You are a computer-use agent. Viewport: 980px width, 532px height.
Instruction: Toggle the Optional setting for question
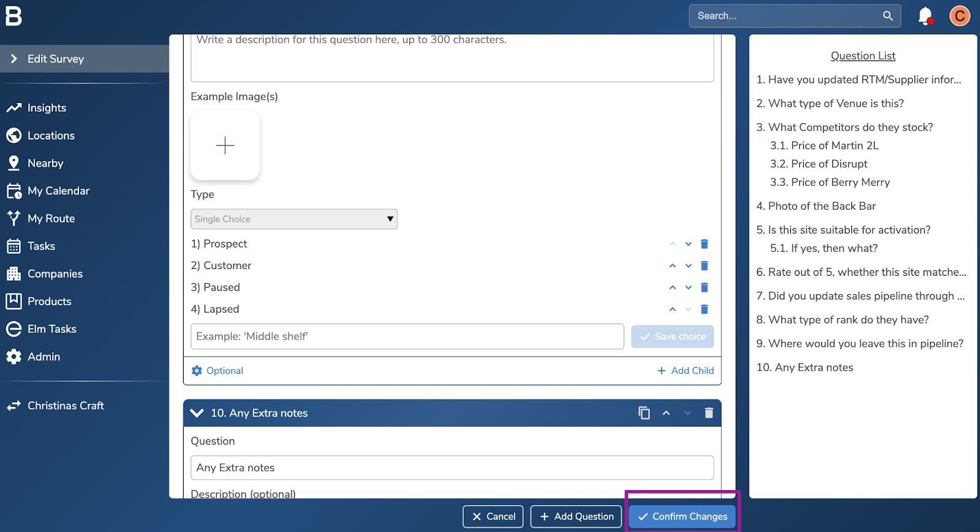217,371
